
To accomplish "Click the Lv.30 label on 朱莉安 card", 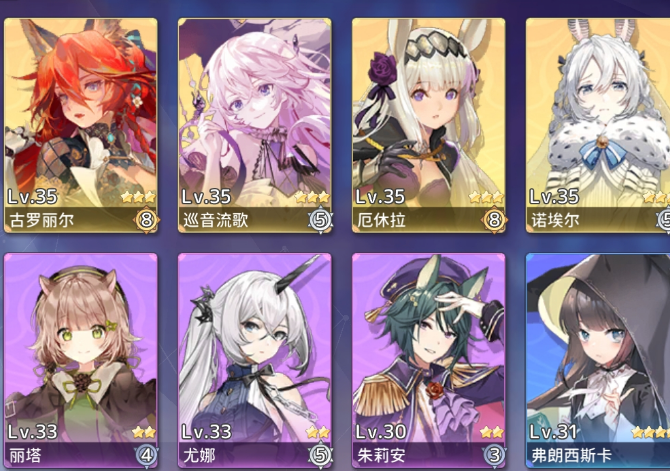I will (381, 432).
